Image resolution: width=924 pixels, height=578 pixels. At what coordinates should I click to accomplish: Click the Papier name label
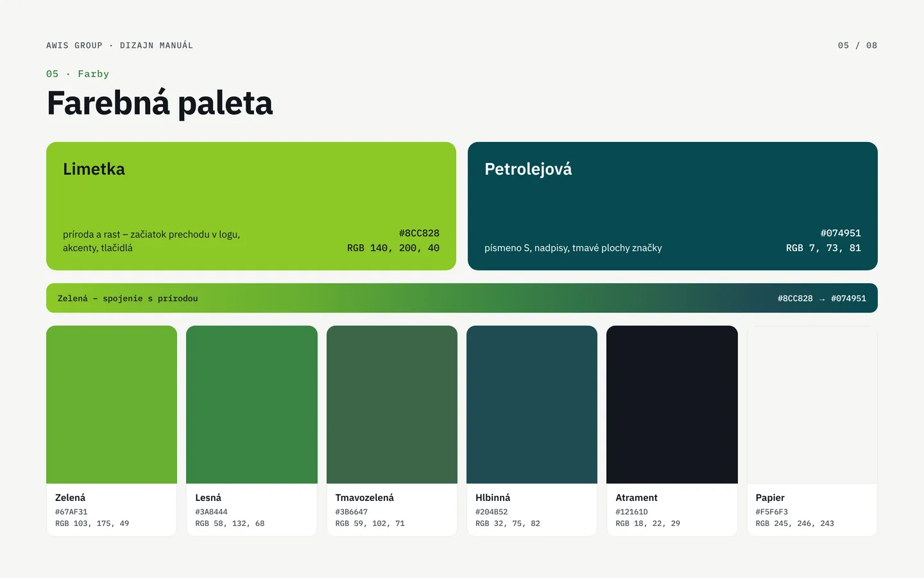point(770,498)
